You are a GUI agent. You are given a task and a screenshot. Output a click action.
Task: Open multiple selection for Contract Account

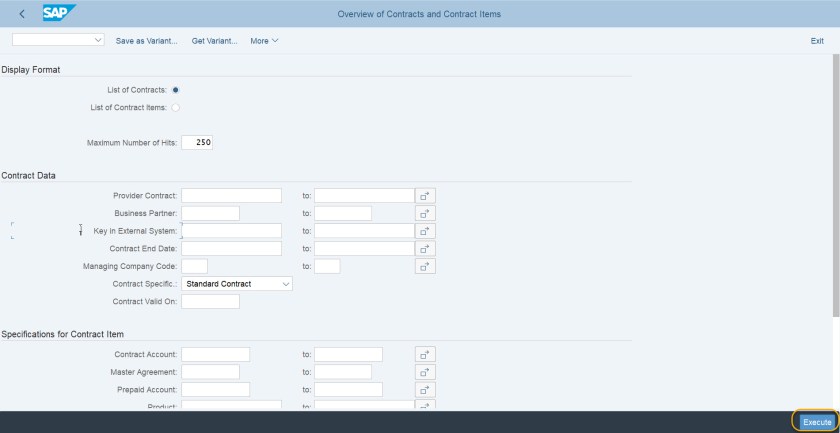[x=426, y=354]
